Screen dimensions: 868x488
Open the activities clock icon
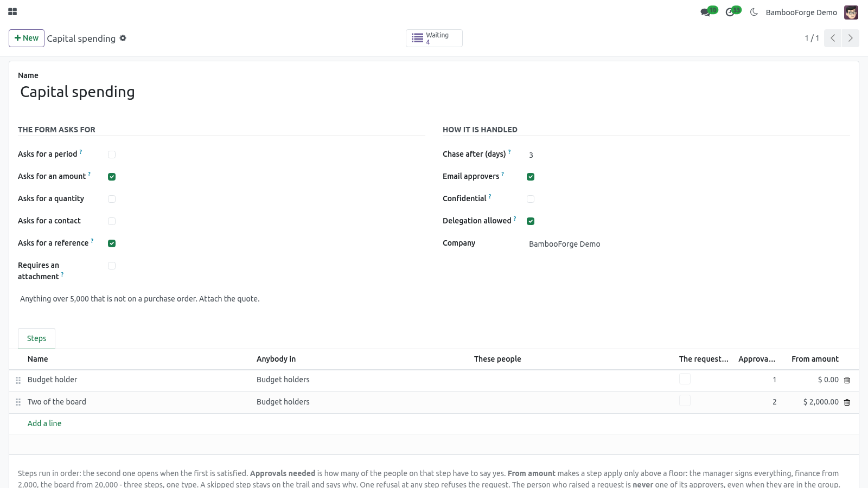730,12
